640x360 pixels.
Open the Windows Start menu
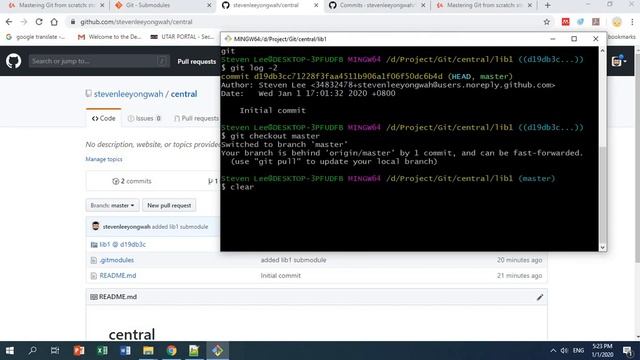click(10, 351)
